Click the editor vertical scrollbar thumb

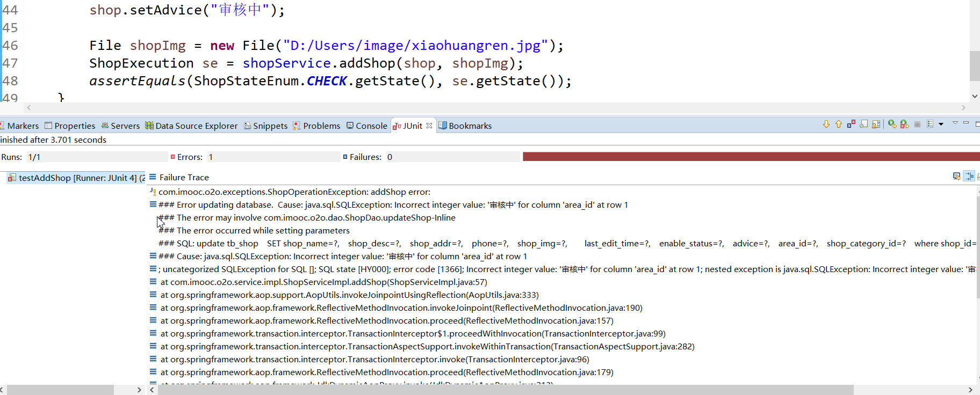point(975,66)
